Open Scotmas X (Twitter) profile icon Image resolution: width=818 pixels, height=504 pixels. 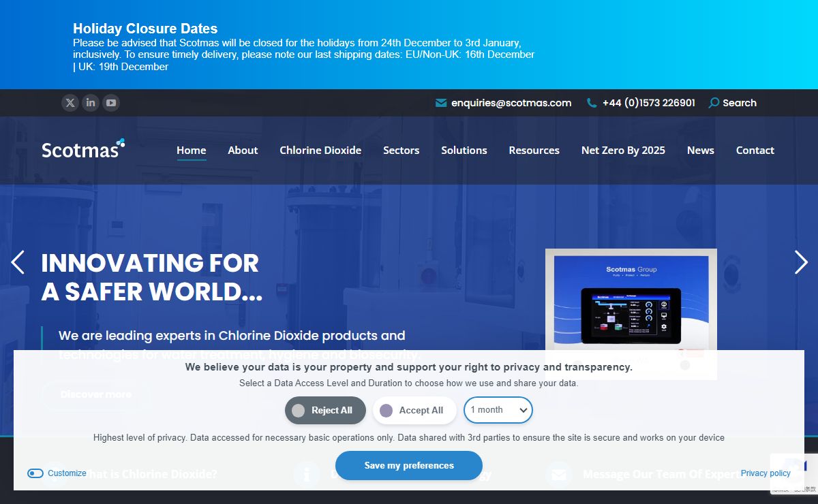pyautogui.click(x=70, y=103)
